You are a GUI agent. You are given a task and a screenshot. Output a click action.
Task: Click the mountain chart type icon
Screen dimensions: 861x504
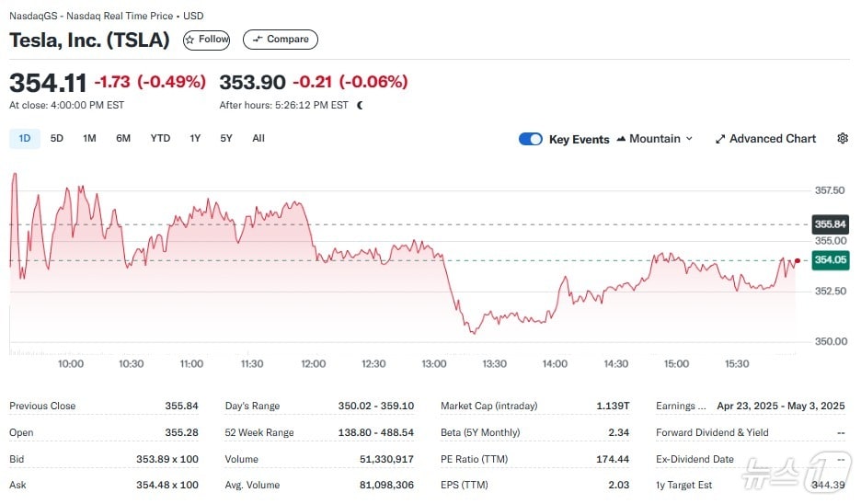point(622,139)
